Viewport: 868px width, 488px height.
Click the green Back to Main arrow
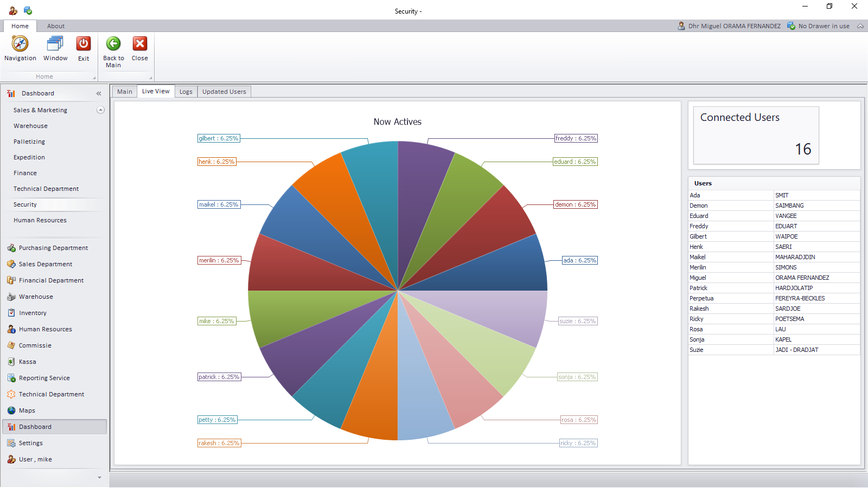(113, 44)
